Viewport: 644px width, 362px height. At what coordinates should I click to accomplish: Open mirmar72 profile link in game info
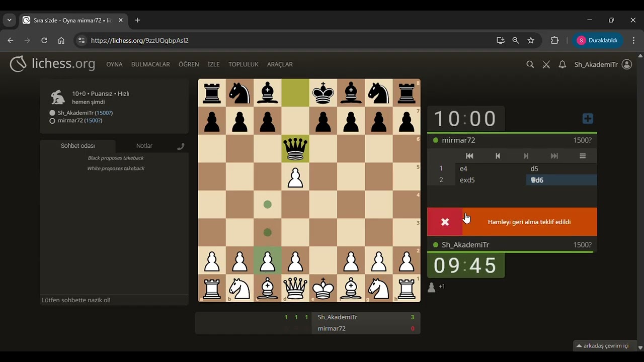tap(70, 121)
